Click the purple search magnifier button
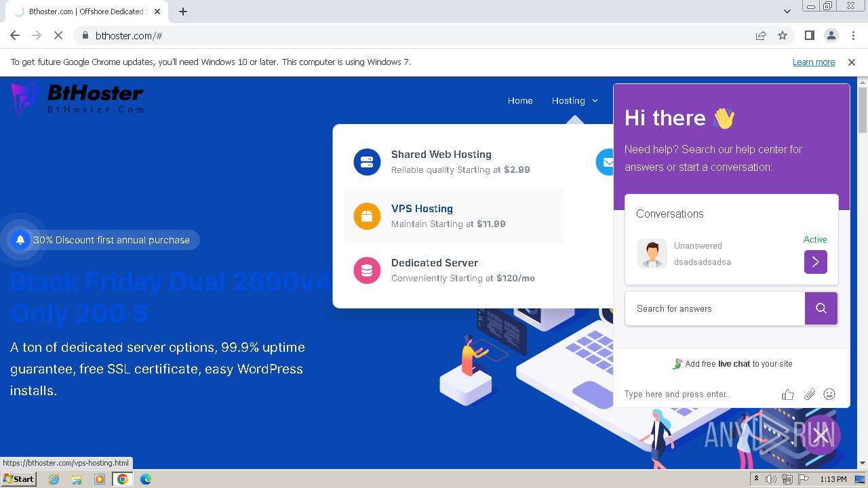This screenshot has width=868, height=488. 821,308
